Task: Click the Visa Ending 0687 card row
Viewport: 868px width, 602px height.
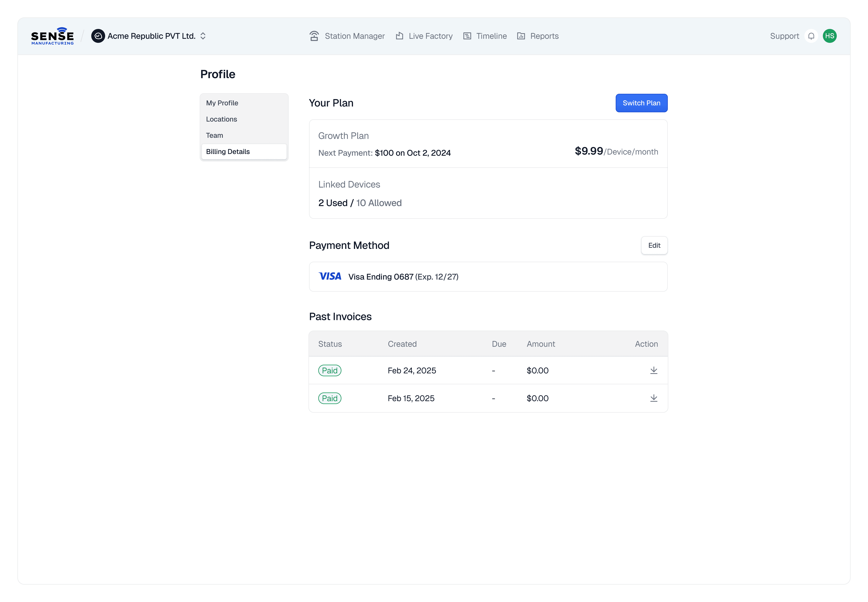Action: (x=488, y=277)
